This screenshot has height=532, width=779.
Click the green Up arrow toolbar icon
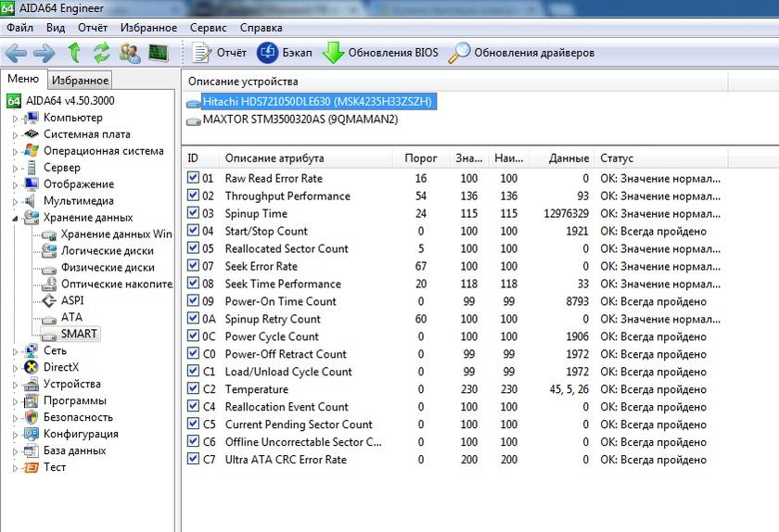[x=74, y=53]
